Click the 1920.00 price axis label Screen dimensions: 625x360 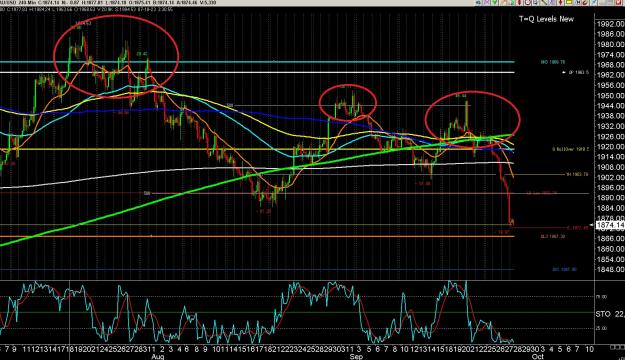coord(610,147)
